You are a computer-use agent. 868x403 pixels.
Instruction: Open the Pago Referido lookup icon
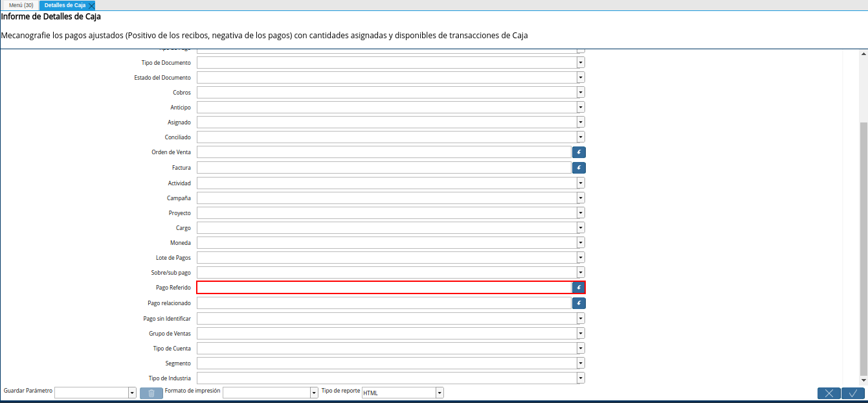pos(579,288)
